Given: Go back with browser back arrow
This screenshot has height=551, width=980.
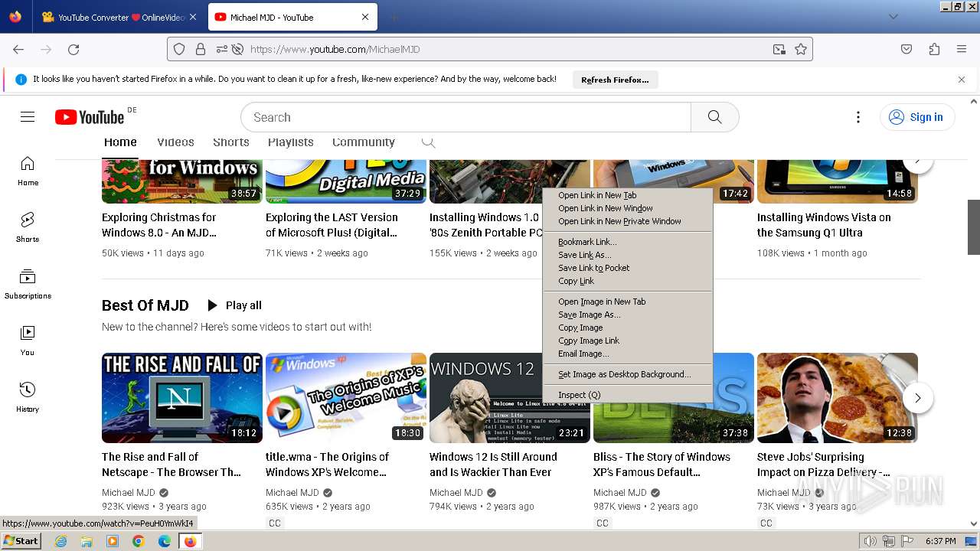Looking at the screenshot, I should (x=18, y=49).
